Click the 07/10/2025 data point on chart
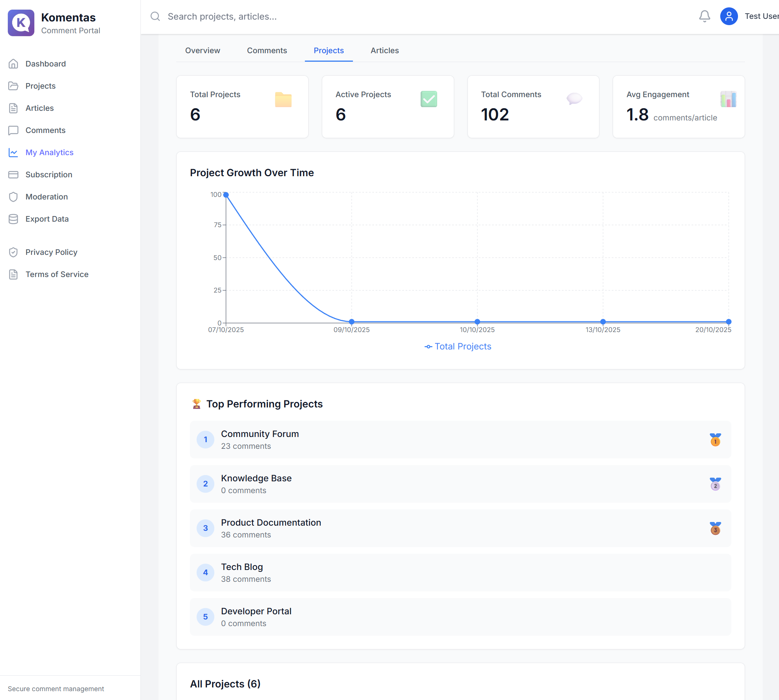Viewport: 779px width, 700px height. click(x=226, y=195)
